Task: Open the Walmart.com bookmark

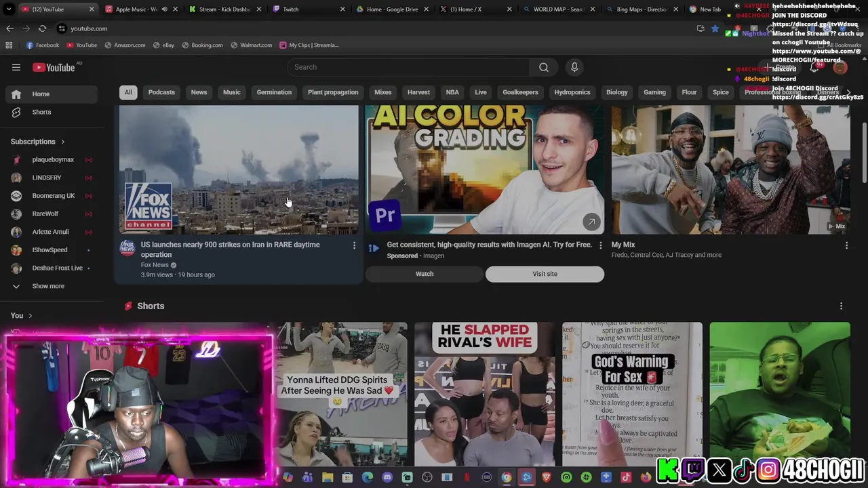Action: (x=251, y=45)
